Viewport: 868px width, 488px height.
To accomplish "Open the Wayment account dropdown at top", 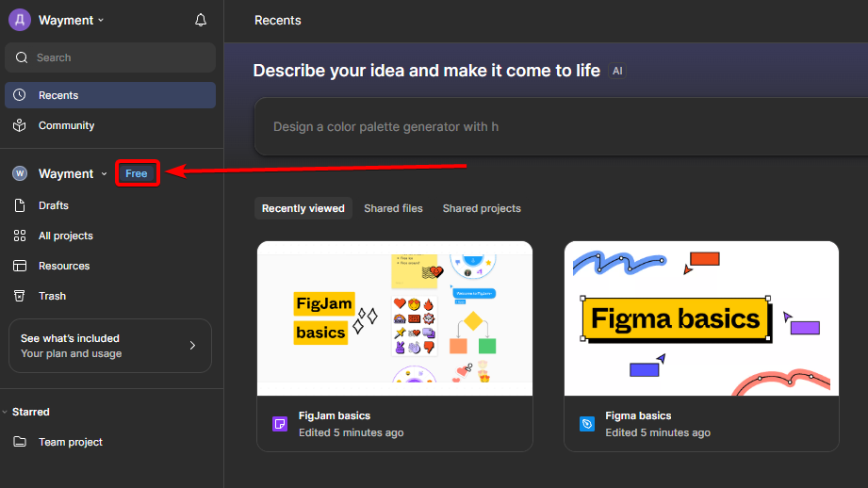I will (x=71, y=21).
